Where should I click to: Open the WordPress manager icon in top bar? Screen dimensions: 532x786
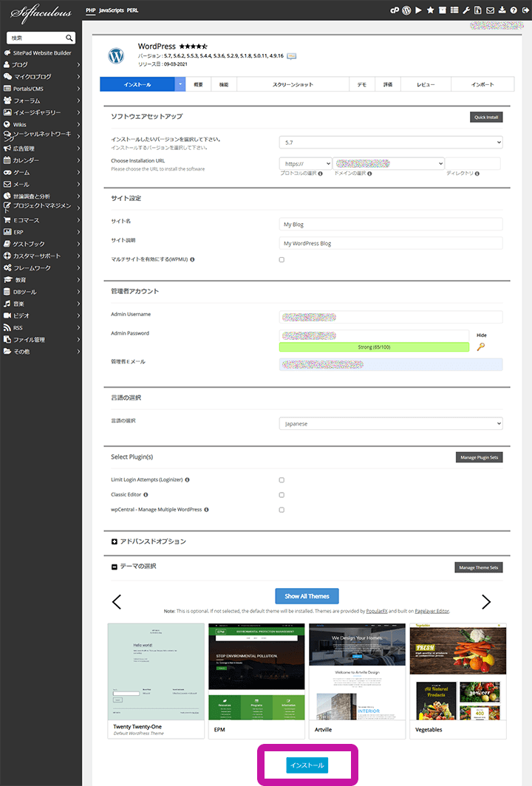[x=406, y=11]
